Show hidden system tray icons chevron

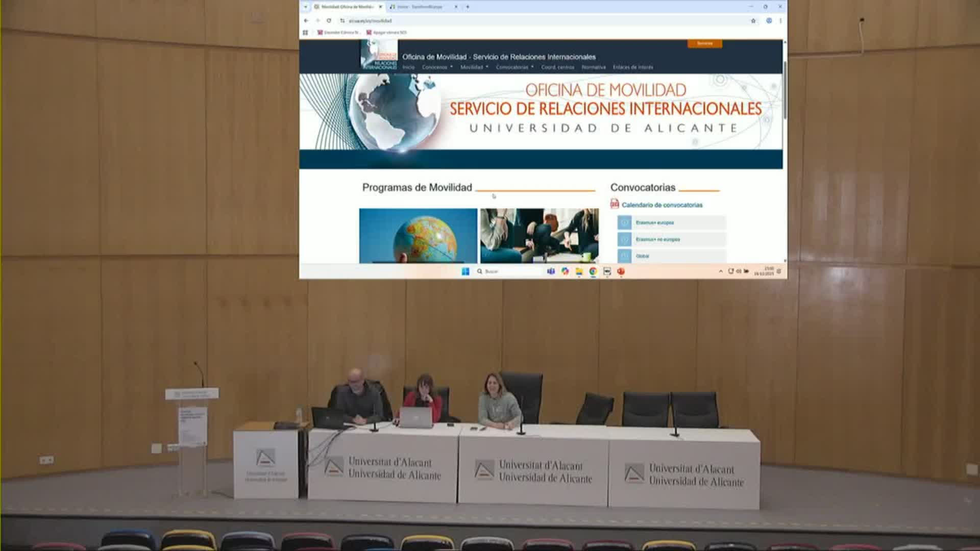(x=721, y=271)
